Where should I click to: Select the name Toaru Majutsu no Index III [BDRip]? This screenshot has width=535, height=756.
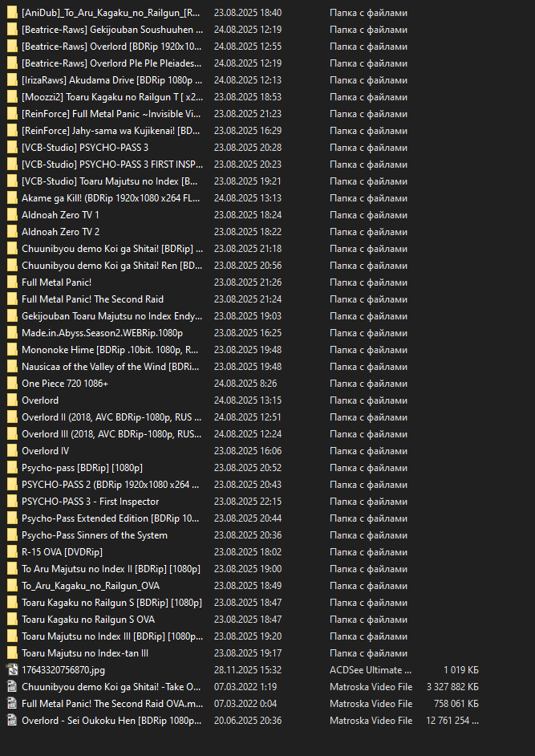click(x=112, y=636)
